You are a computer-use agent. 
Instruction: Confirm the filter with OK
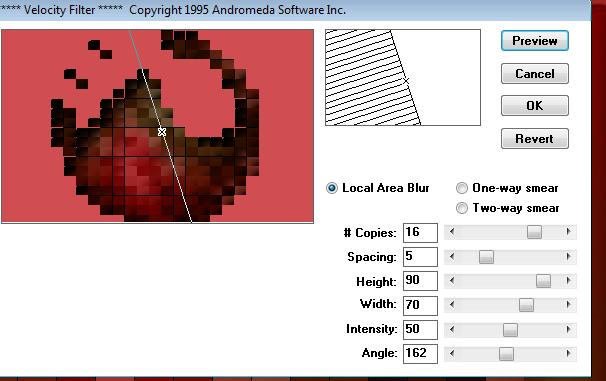[535, 105]
